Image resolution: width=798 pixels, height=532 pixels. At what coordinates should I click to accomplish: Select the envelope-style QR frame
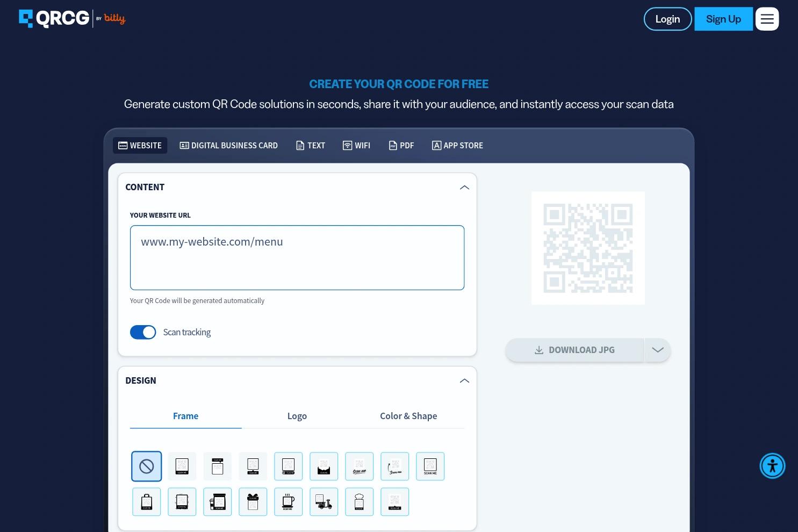coord(324,466)
